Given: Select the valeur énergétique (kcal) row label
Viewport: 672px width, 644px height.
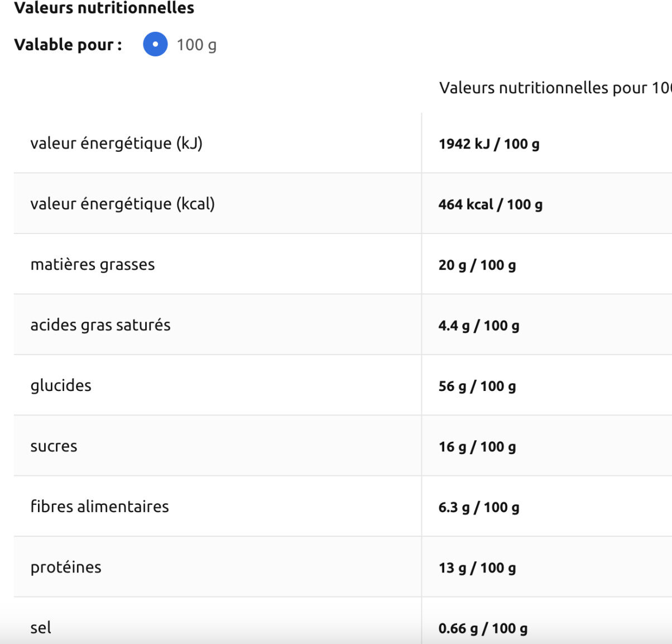Looking at the screenshot, I should (x=122, y=204).
